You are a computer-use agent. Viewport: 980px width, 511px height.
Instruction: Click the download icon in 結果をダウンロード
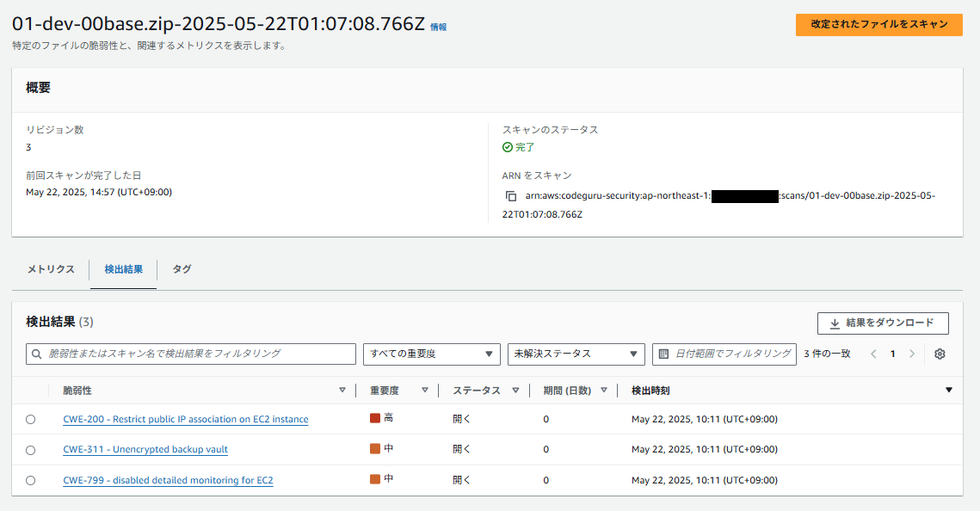tap(835, 323)
